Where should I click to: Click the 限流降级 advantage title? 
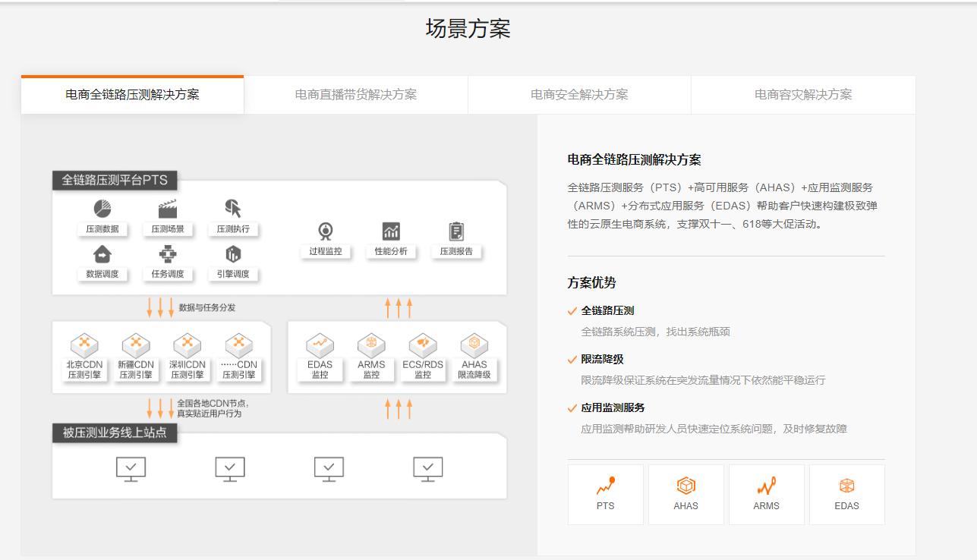coord(602,359)
